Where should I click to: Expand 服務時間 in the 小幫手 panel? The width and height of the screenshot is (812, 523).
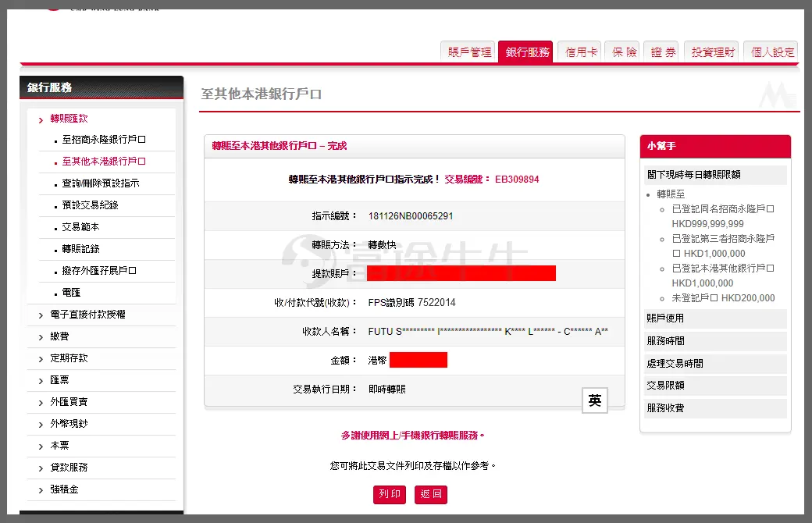(665, 341)
